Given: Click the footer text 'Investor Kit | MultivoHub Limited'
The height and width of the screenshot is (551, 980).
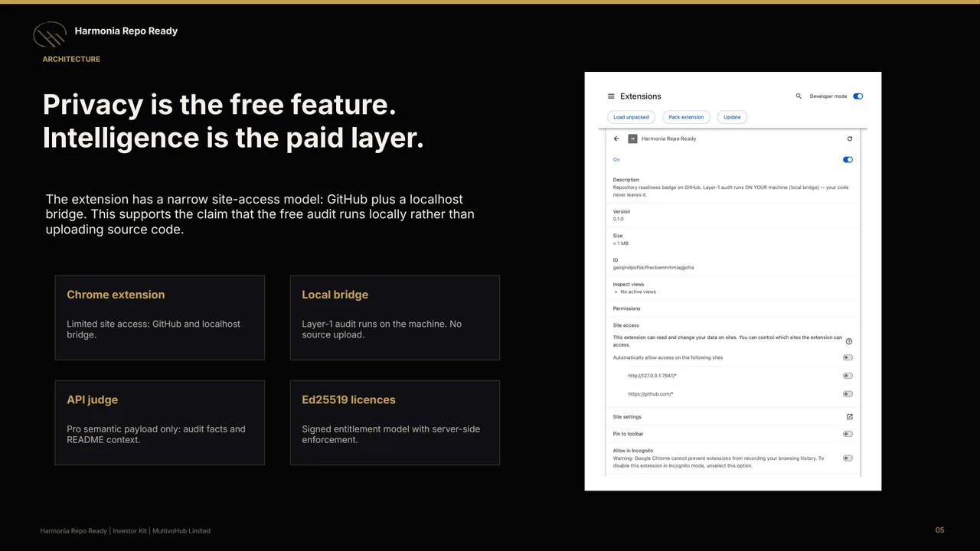Looking at the screenshot, I should (162, 531).
